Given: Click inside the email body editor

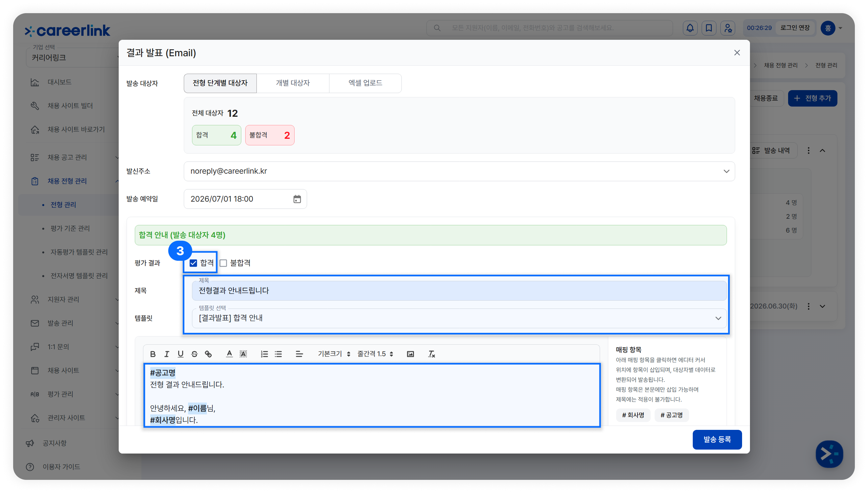Looking at the screenshot, I should [x=372, y=395].
